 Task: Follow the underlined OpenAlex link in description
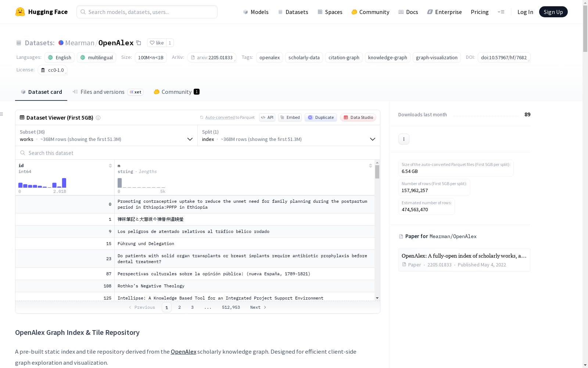pos(183,351)
